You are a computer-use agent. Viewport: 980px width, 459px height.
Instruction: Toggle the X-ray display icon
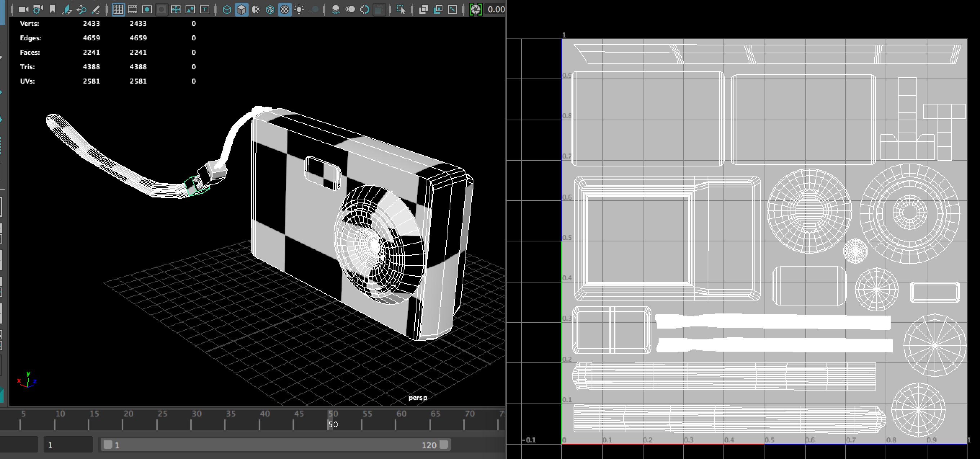[423, 9]
